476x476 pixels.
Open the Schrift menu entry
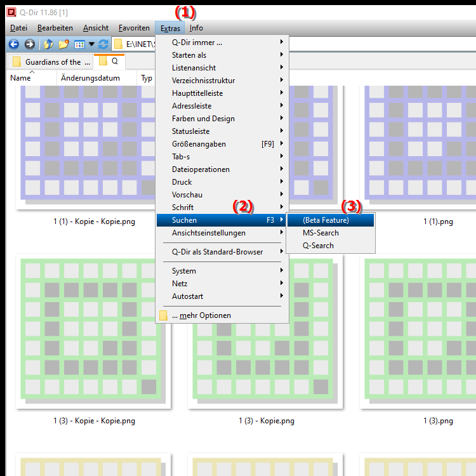point(222,208)
